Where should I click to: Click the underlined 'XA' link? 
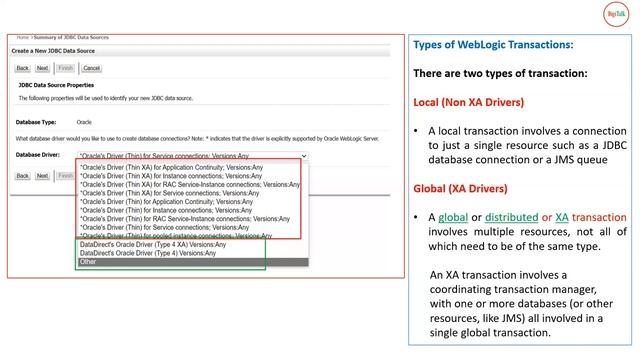(562, 218)
